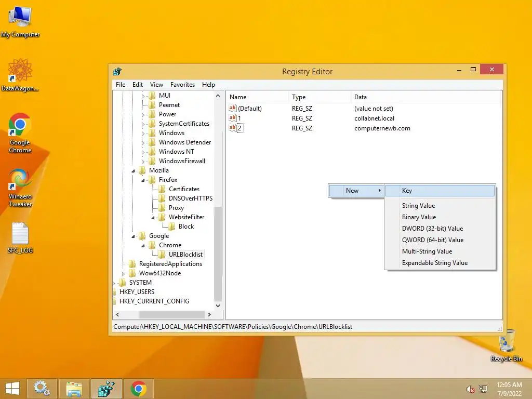Image resolution: width=532 pixels, height=399 pixels.
Task: Select the DNSOverHTTPS key
Action: [x=190, y=198]
